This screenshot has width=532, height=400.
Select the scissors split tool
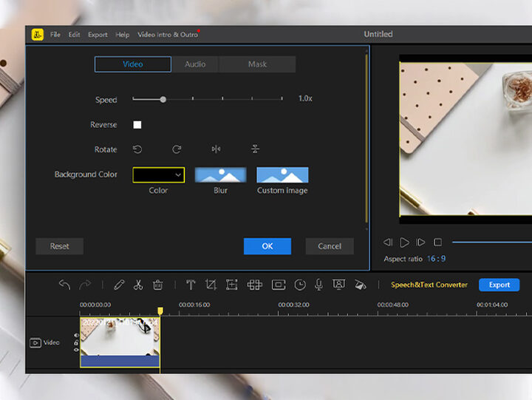click(x=138, y=285)
